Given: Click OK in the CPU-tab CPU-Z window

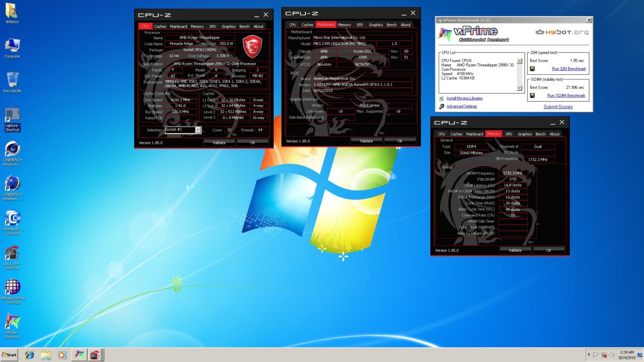Looking at the screenshot, I should [x=253, y=143].
